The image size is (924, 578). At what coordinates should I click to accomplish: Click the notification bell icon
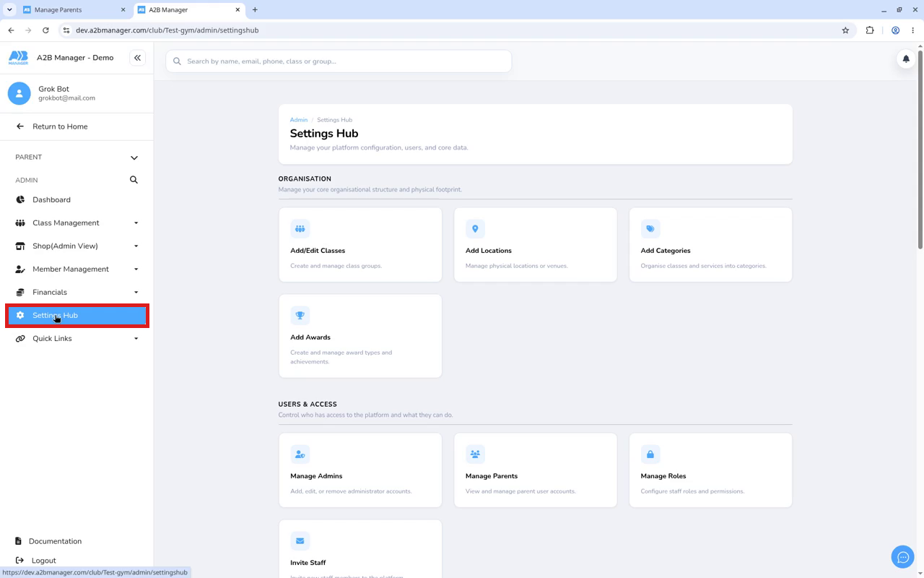coord(906,59)
